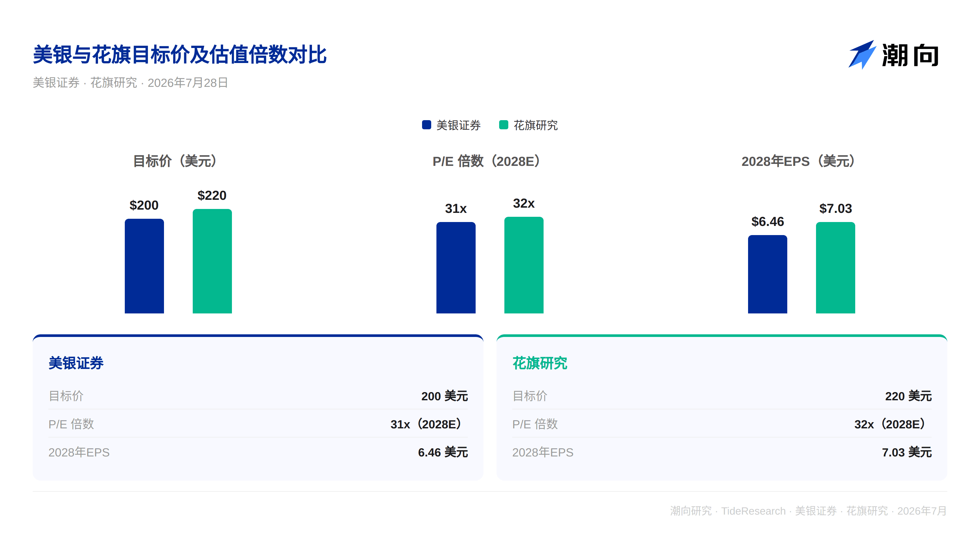This screenshot has height=557, width=980.
Task: Click P/E 倍数 label in 美银证券 card
Action: 71,424
